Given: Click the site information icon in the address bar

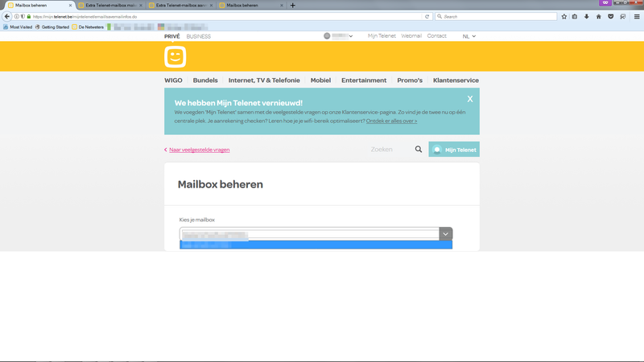Looking at the screenshot, I should coord(16,17).
